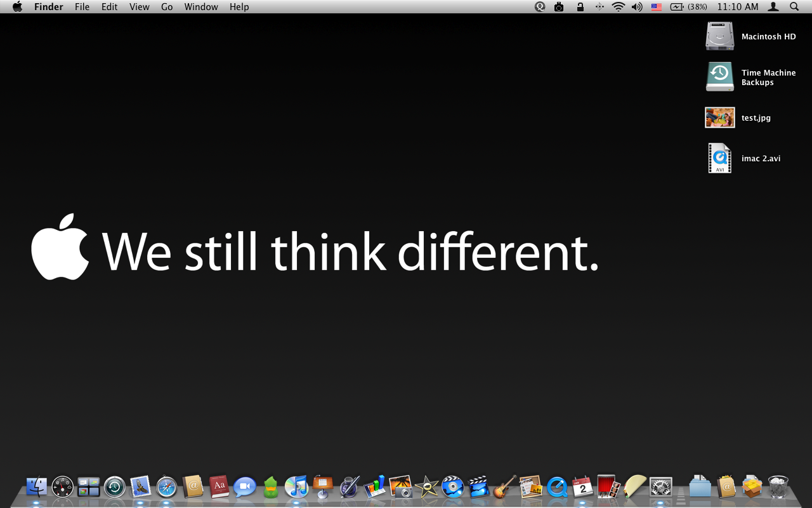The image size is (812, 508).
Task: Open the Edit menu
Action: 110,7
